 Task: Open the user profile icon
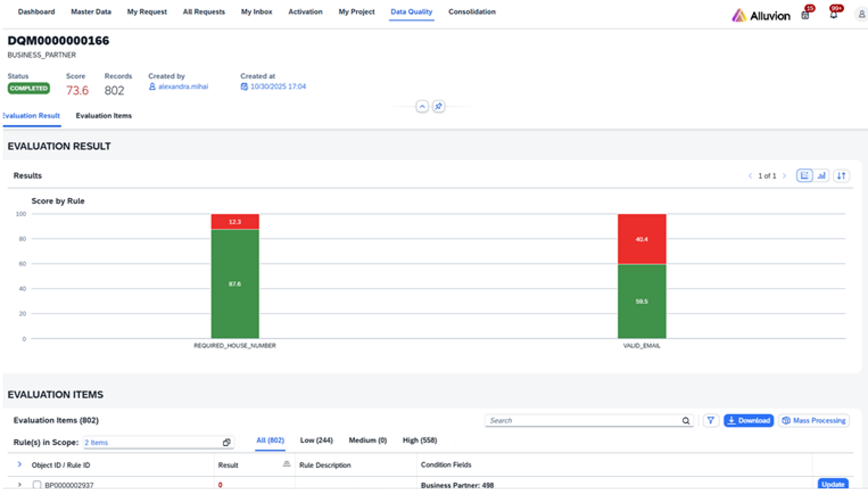(x=861, y=14)
